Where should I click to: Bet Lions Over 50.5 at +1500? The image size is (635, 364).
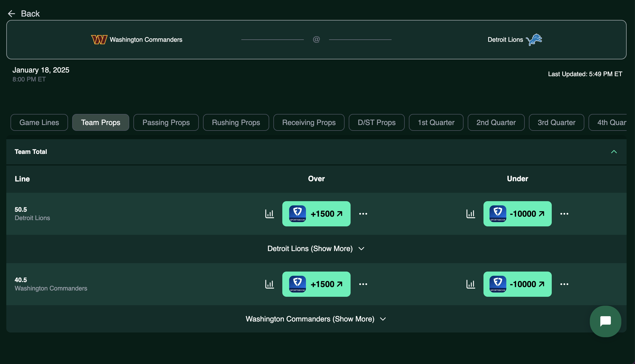pos(316,214)
